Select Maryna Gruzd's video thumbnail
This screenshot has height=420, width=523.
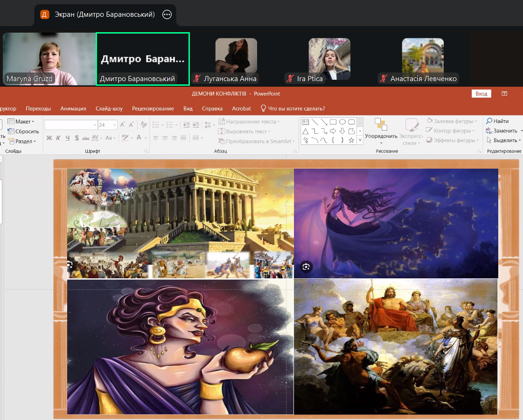(x=49, y=59)
